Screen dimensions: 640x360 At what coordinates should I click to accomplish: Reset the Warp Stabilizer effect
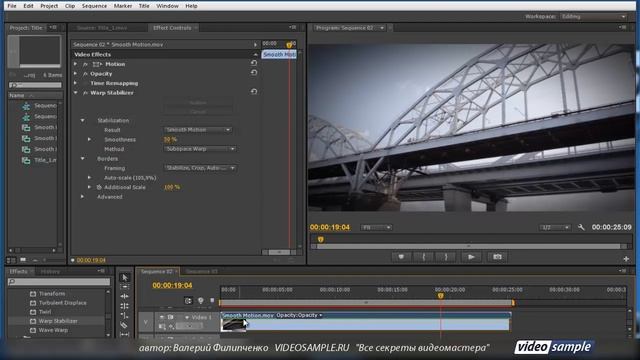254,92
